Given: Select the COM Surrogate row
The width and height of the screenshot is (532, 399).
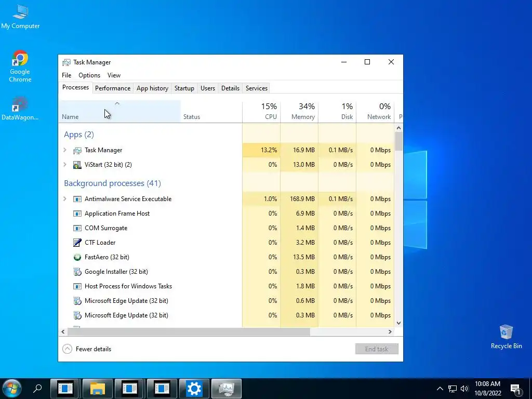Looking at the screenshot, I should [x=227, y=228].
